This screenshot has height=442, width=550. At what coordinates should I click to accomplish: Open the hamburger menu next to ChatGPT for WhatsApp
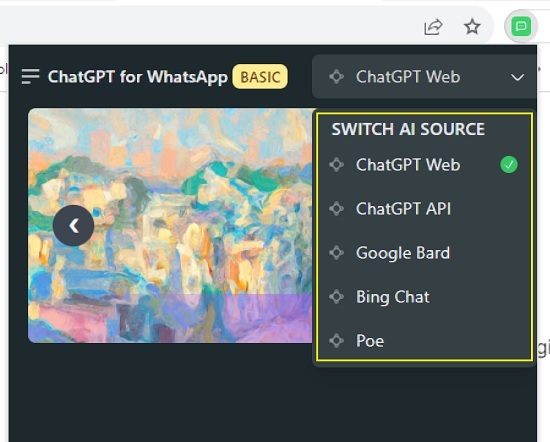pyautogui.click(x=30, y=76)
